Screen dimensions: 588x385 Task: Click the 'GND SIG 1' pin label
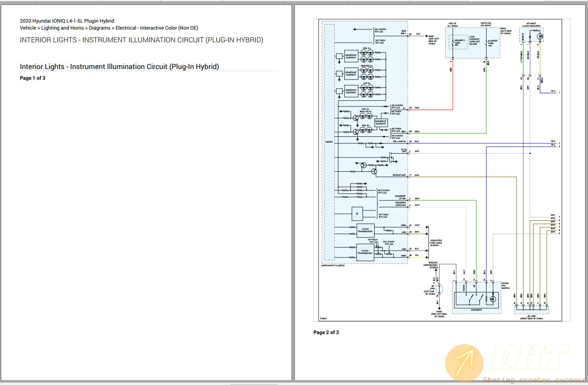click(403, 32)
